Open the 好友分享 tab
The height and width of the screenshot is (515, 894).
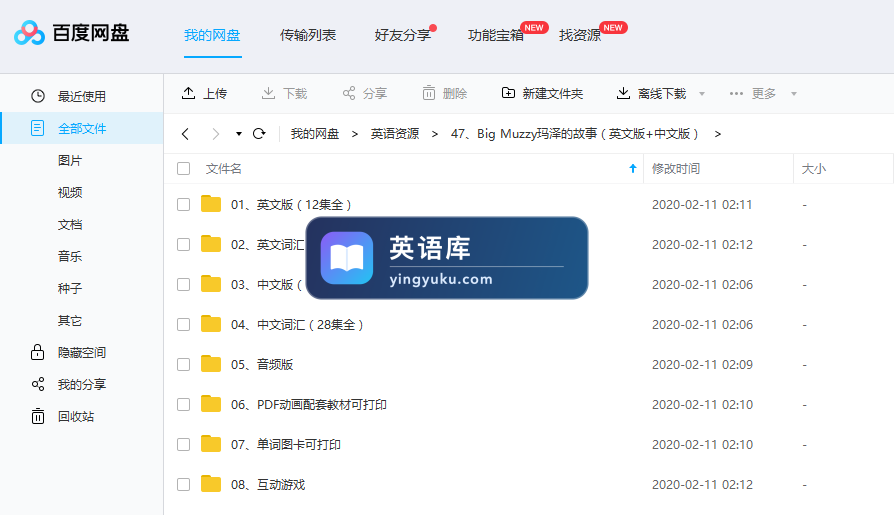point(403,35)
